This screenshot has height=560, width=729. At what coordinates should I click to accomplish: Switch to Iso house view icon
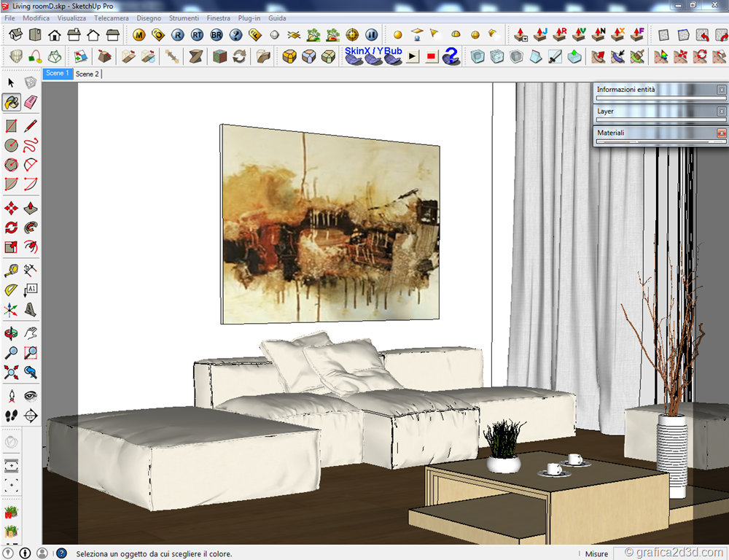16,34
